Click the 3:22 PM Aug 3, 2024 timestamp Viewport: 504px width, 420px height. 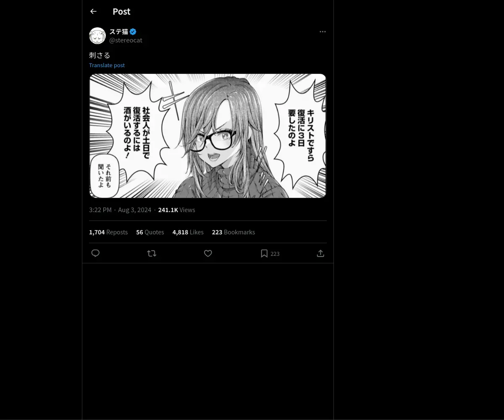pos(120,210)
